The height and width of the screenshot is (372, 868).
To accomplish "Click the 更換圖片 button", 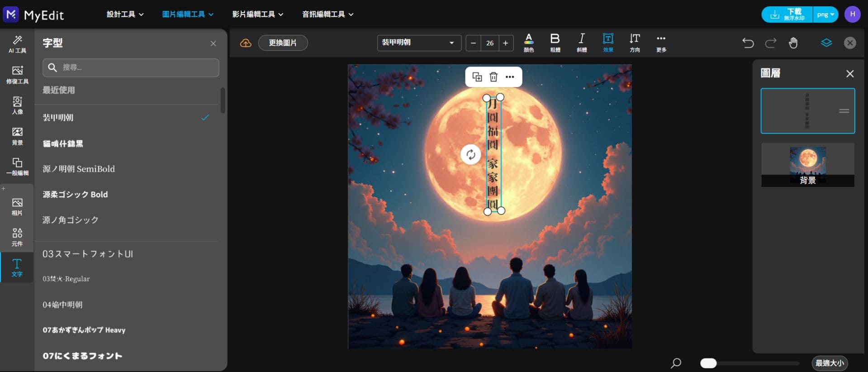I will (x=283, y=43).
